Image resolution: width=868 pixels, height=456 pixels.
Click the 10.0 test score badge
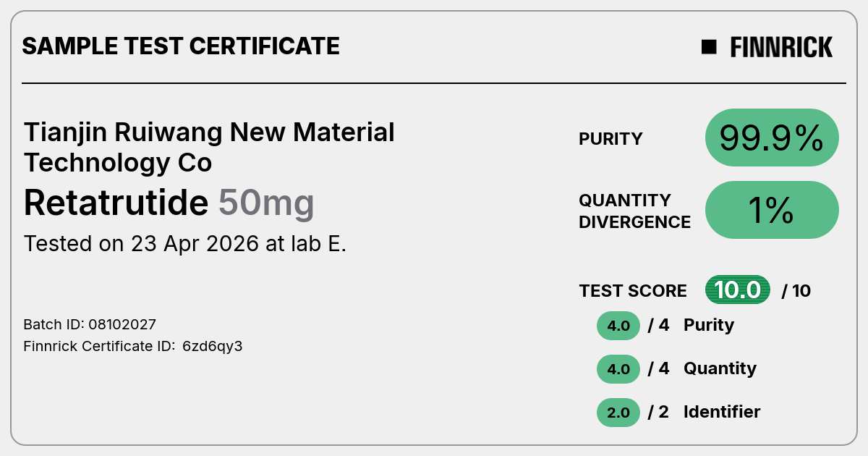[x=738, y=290]
